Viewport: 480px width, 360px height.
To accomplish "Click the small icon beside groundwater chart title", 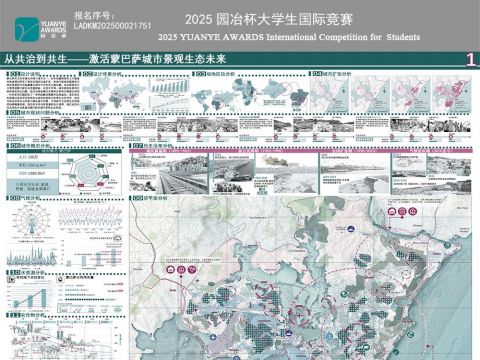I will 11,278.
